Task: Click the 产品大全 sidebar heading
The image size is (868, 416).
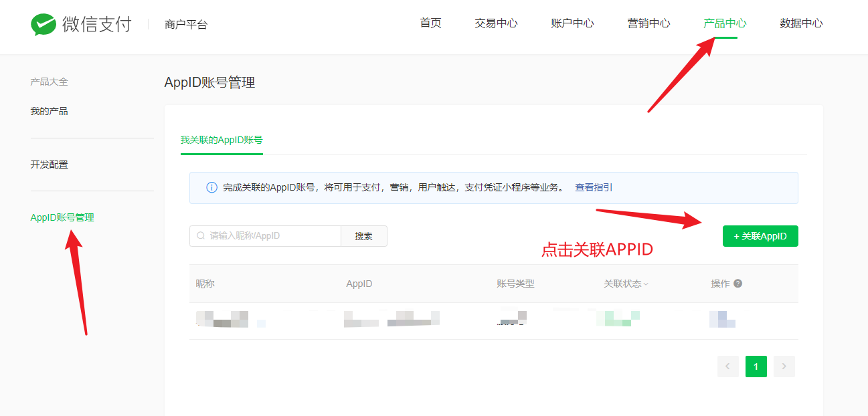Action: tap(49, 82)
